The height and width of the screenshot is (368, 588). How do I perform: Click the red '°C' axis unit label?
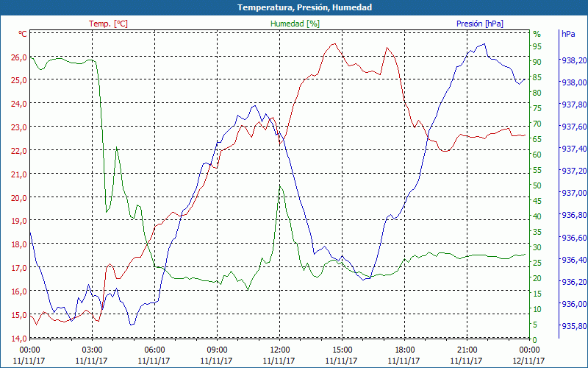(23, 34)
